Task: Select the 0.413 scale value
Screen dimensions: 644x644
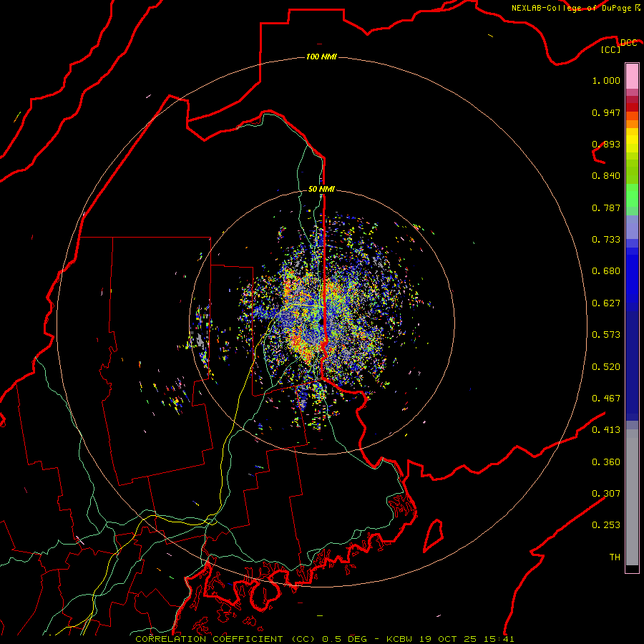Action: [x=606, y=430]
